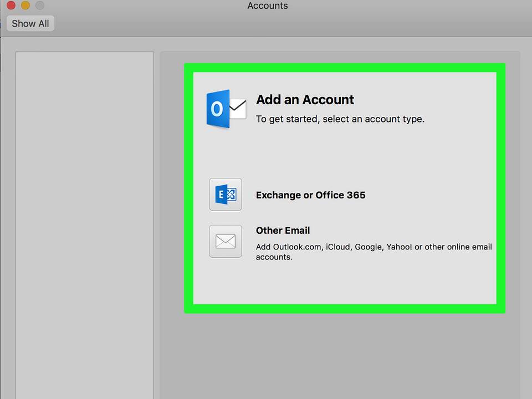The image size is (532, 399).
Task: Click the Other Email envelope icon
Action: [226, 241]
